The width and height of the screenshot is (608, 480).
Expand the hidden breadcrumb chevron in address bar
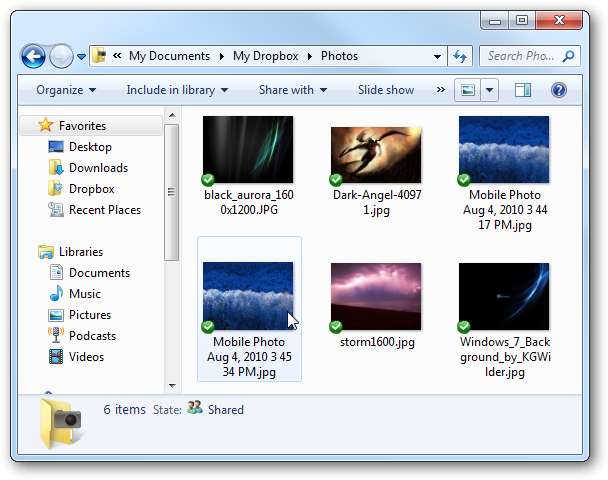pos(117,56)
